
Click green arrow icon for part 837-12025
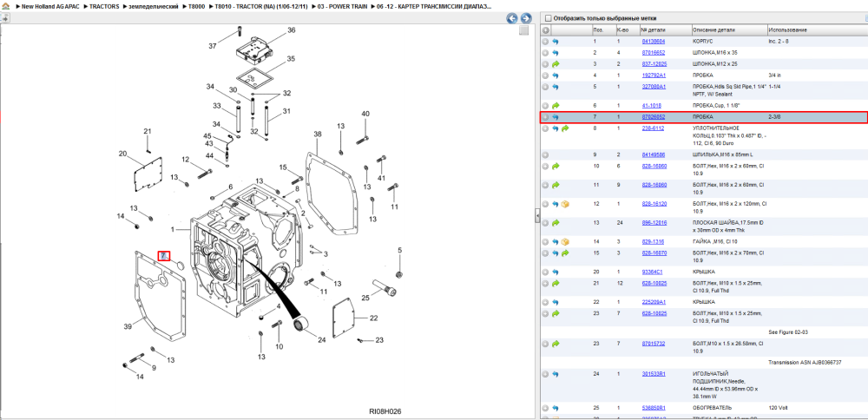556,64
